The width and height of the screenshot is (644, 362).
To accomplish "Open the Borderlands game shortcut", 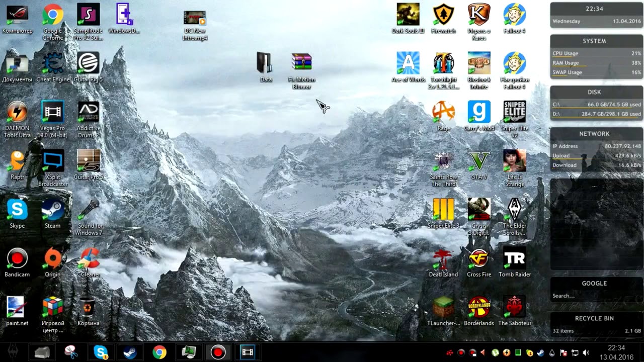I will click(x=479, y=312).
